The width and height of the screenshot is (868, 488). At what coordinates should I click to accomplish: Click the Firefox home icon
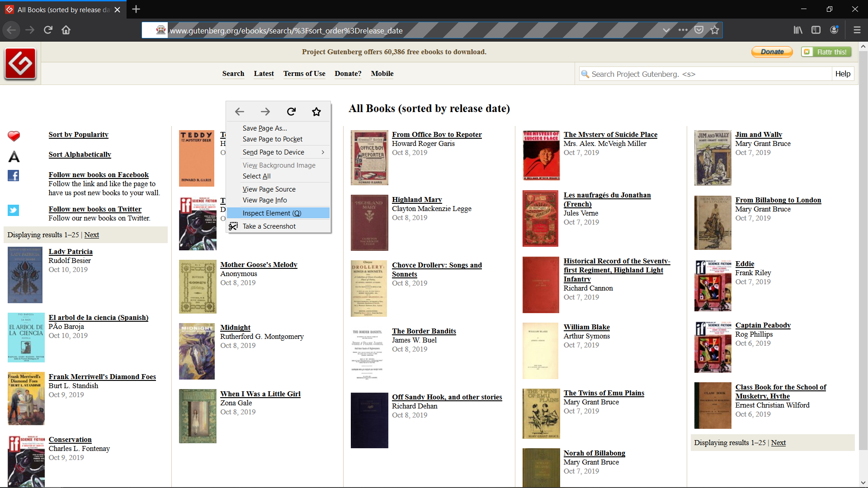point(66,30)
